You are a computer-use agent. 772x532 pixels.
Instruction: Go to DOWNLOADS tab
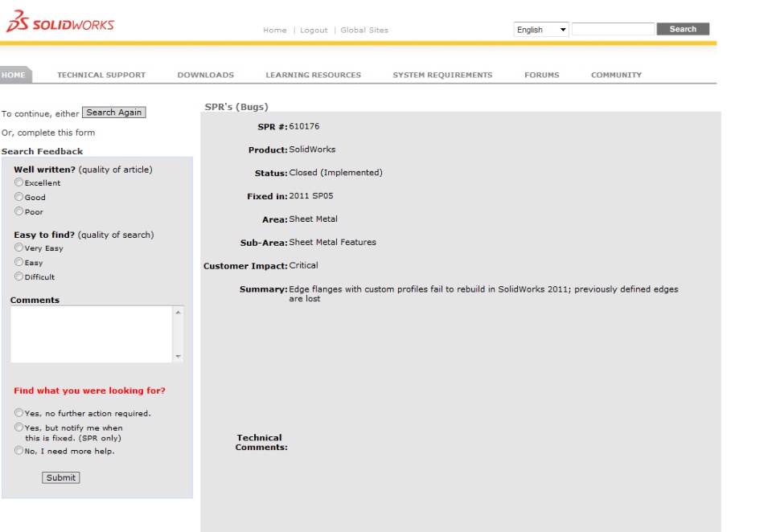click(x=206, y=75)
